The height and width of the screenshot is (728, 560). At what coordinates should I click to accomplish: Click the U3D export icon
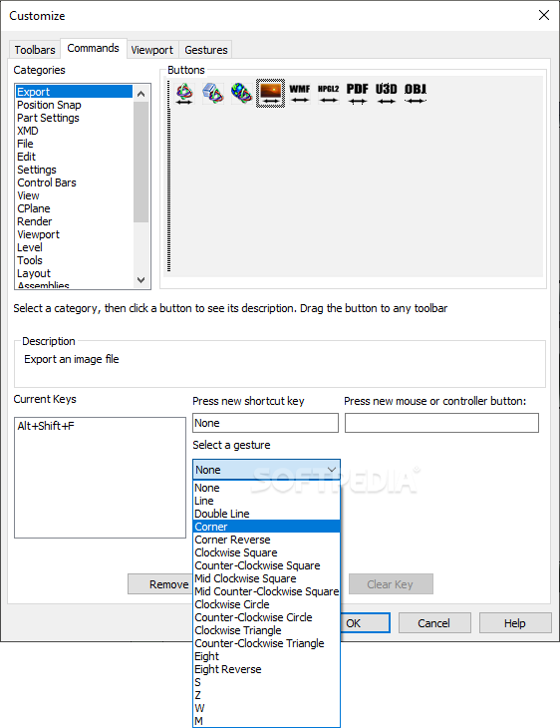pyautogui.click(x=386, y=94)
